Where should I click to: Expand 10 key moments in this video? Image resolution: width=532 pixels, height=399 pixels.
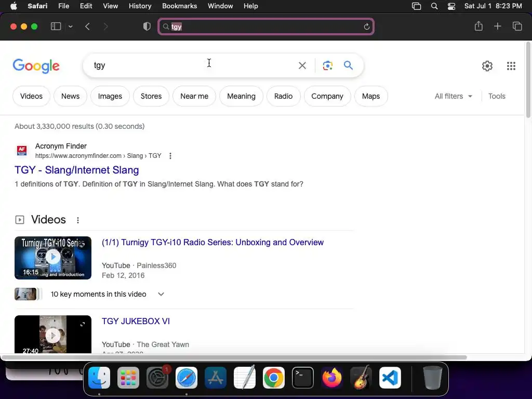pyautogui.click(x=161, y=294)
